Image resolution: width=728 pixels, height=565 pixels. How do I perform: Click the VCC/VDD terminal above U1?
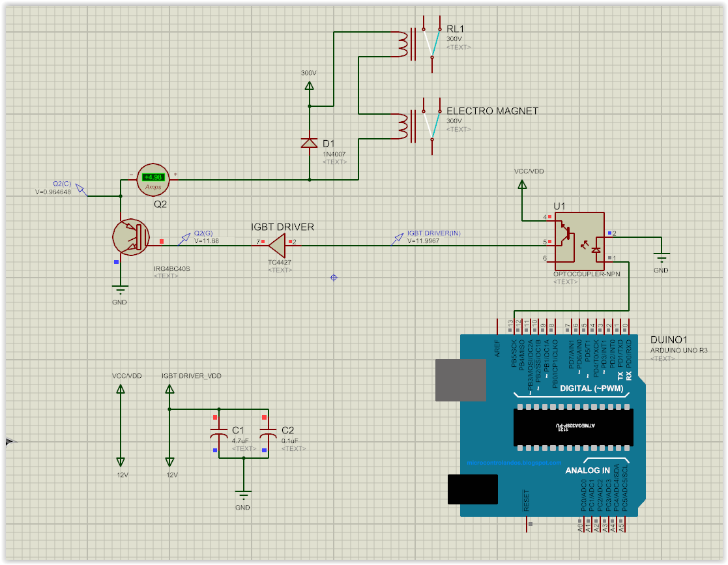click(x=521, y=186)
